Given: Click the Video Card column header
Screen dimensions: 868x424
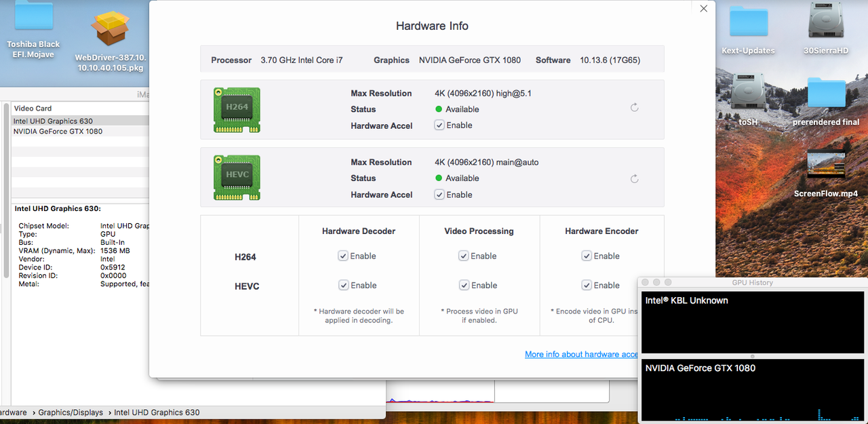Looking at the screenshot, I should click(80, 109).
